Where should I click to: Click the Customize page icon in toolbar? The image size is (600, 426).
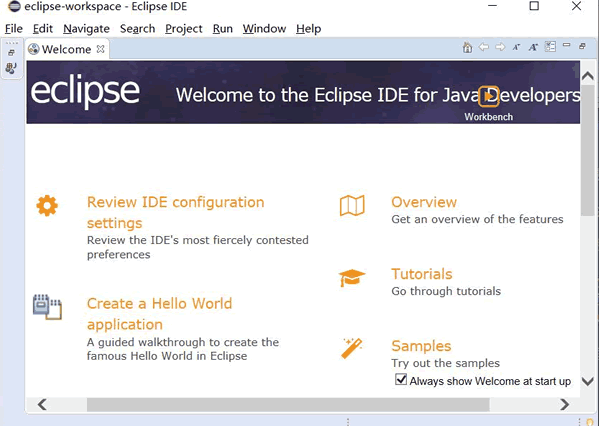point(550,47)
